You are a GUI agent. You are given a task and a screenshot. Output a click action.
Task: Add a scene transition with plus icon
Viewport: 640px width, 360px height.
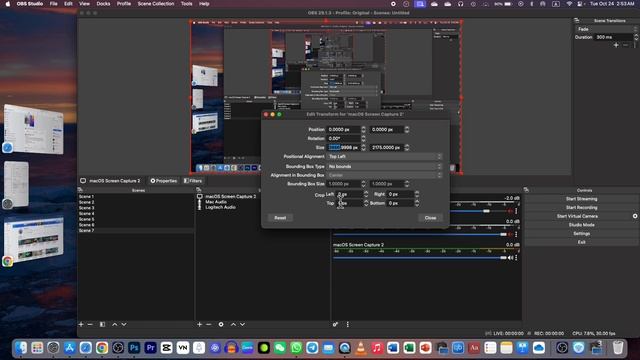tap(616, 45)
